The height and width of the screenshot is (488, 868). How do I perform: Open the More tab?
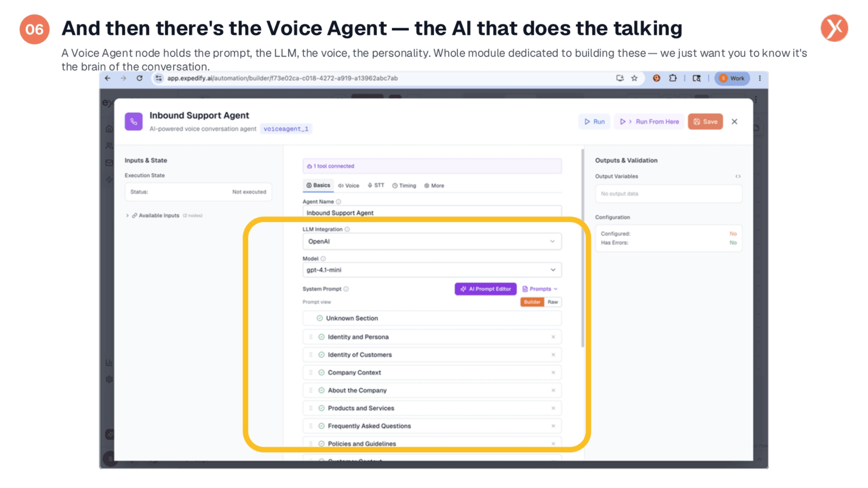pos(434,185)
